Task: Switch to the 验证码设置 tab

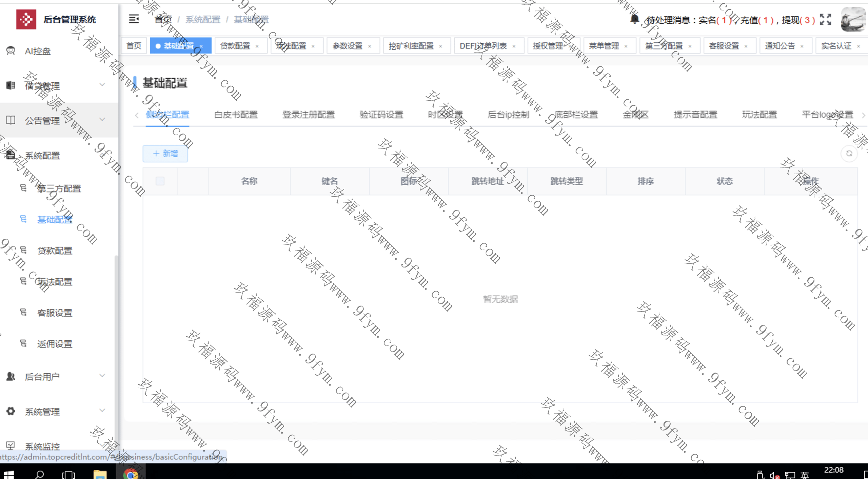Action: coord(381,115)
